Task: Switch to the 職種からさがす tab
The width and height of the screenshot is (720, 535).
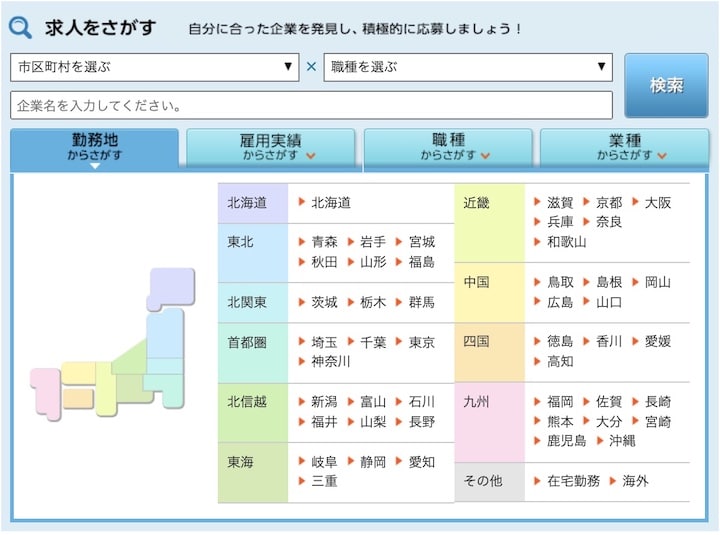Action: coord(448,147)
